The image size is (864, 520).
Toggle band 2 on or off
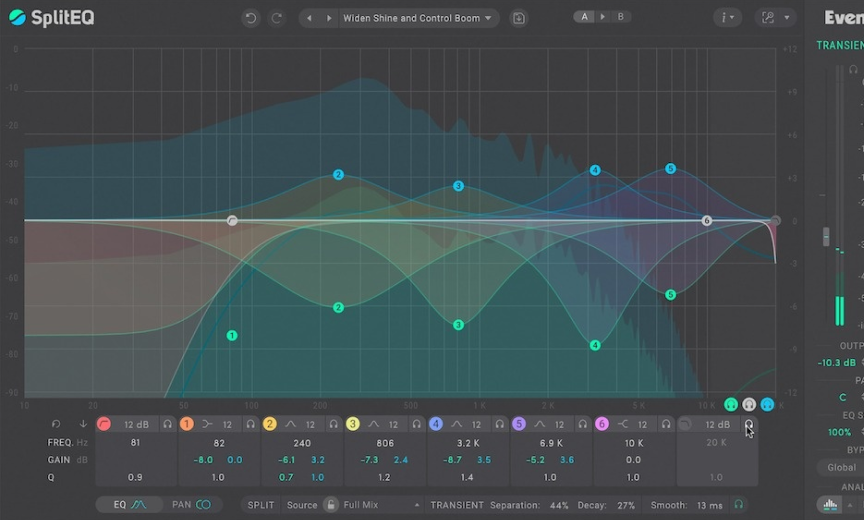click(270, 425)
